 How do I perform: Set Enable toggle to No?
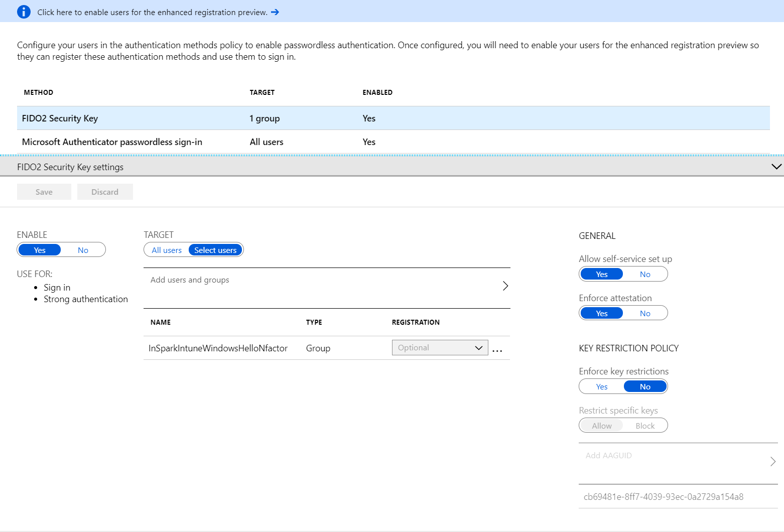(83, 250)
